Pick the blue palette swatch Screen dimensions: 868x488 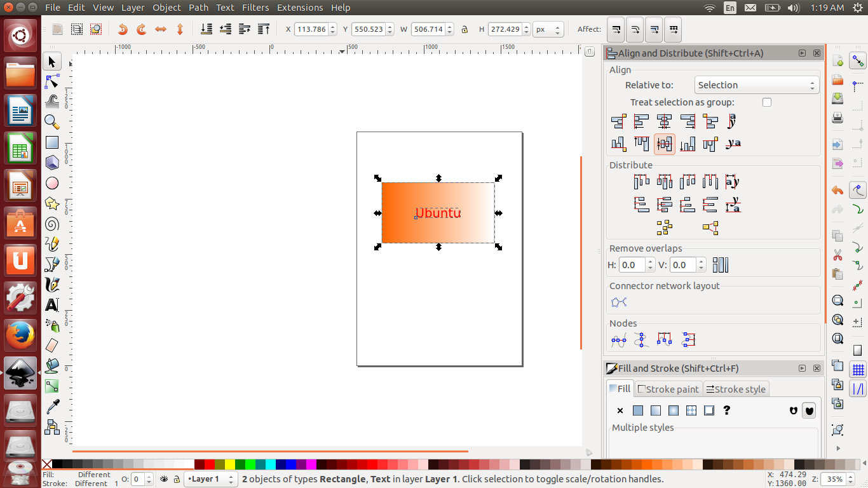pos(291,464)
